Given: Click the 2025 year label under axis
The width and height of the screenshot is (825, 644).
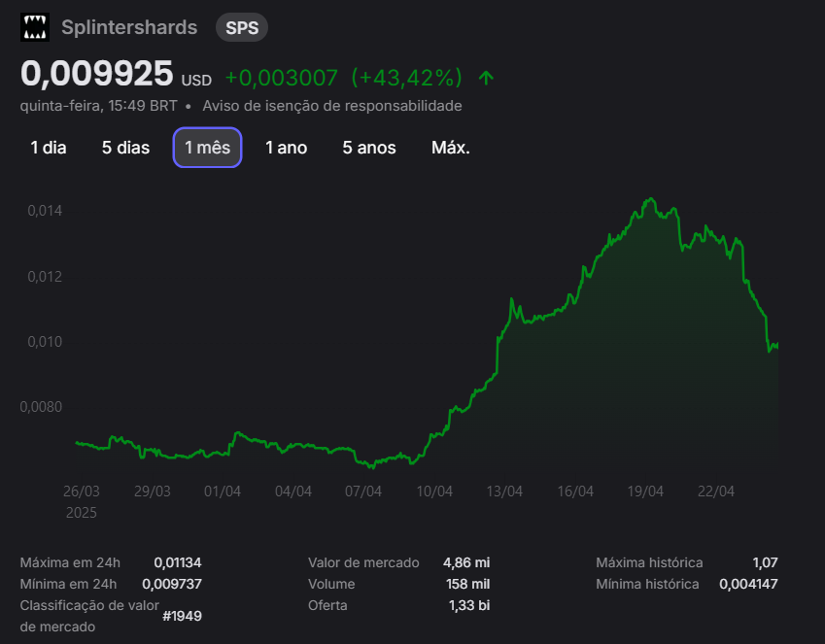Looking at the screenshot, I should [81, 513].
